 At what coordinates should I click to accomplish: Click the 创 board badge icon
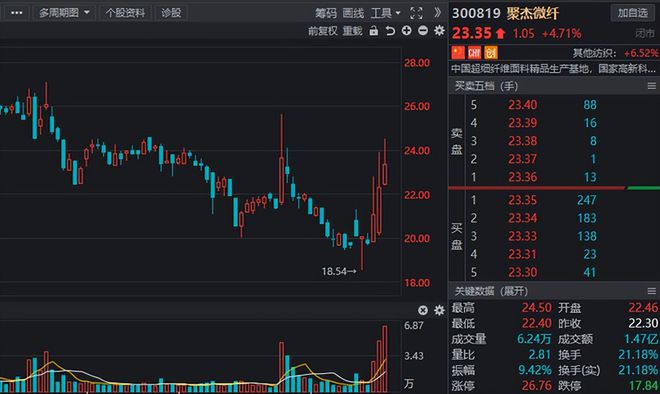click(x=491, y=53)
